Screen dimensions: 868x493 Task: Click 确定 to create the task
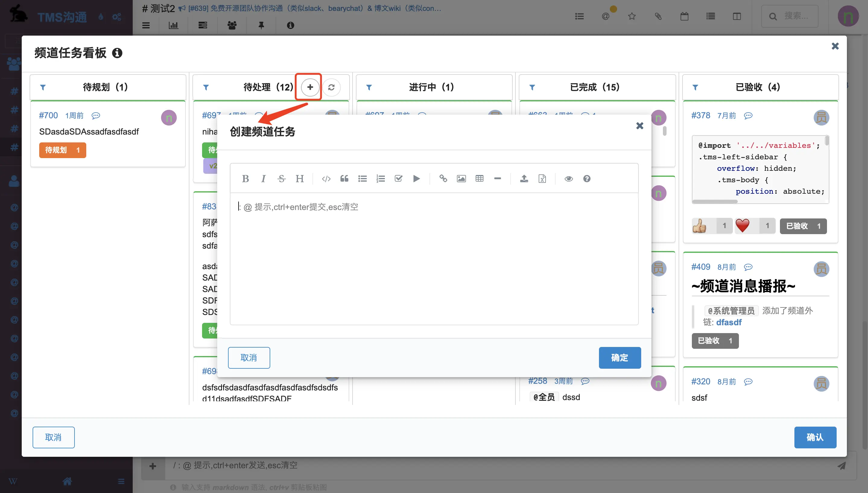[619, 358]
